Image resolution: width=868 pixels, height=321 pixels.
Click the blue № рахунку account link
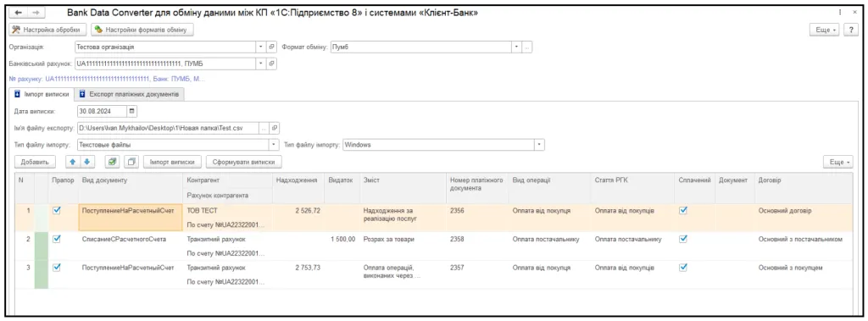[x=108, y=79]
